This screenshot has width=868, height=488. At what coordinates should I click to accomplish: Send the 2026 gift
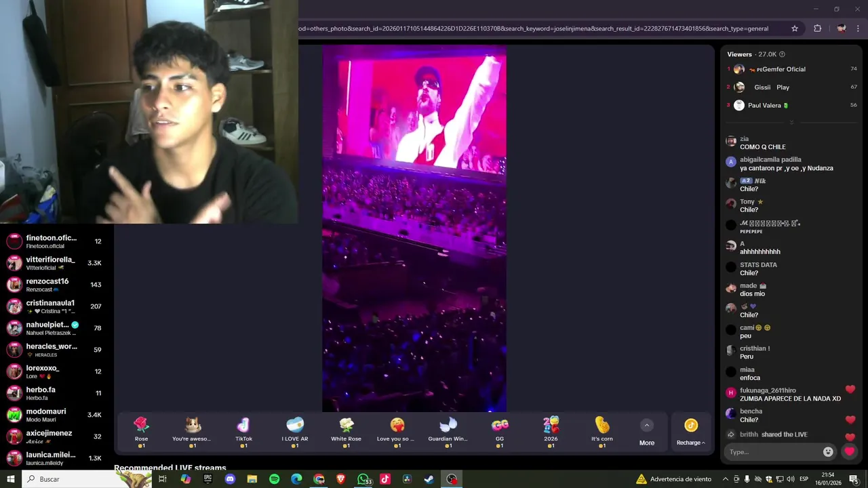(551, 432)
